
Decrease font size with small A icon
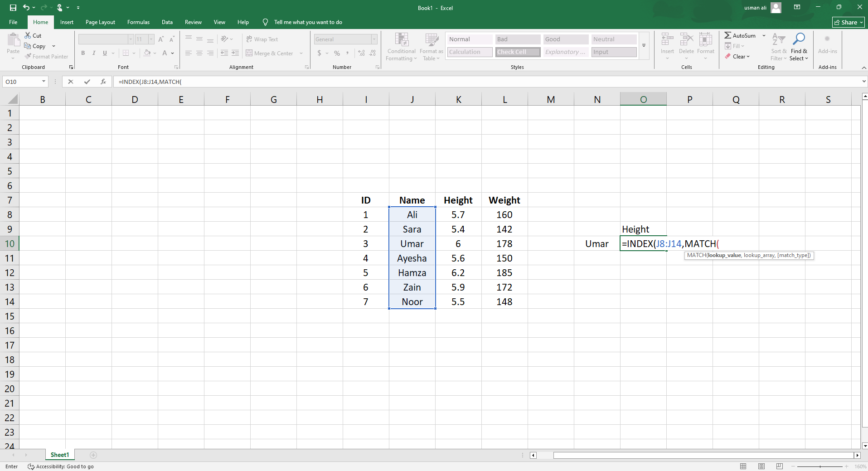[172, 39]
